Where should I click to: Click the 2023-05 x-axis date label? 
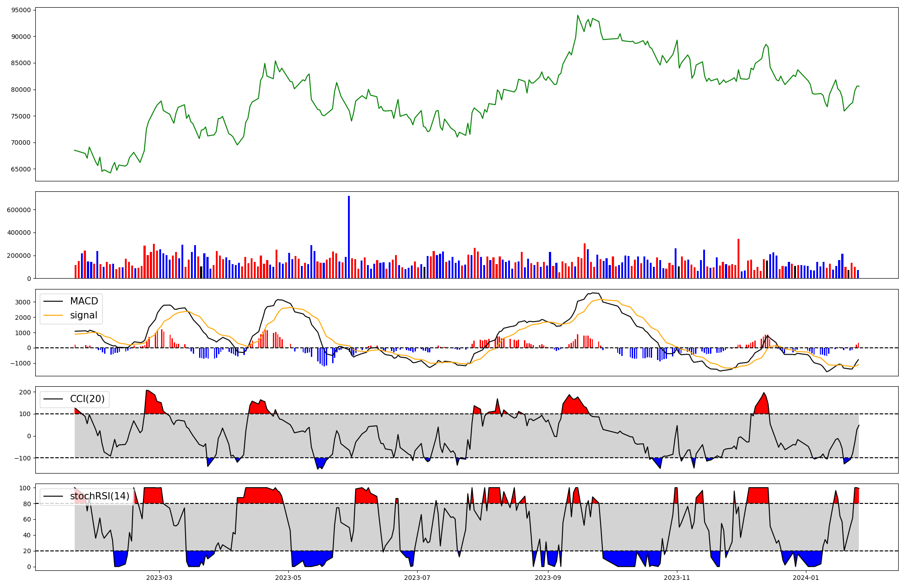288,578
